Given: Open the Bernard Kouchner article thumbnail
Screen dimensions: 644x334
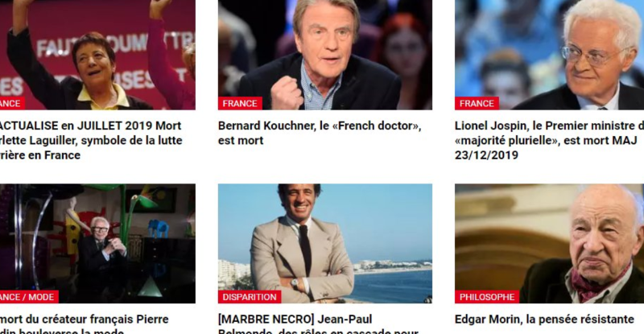Looking at the screenshot, I should tap(325, 55).
